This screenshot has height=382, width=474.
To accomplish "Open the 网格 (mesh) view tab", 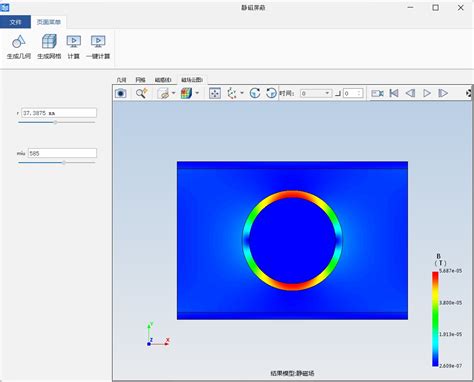I will [140, 80].
